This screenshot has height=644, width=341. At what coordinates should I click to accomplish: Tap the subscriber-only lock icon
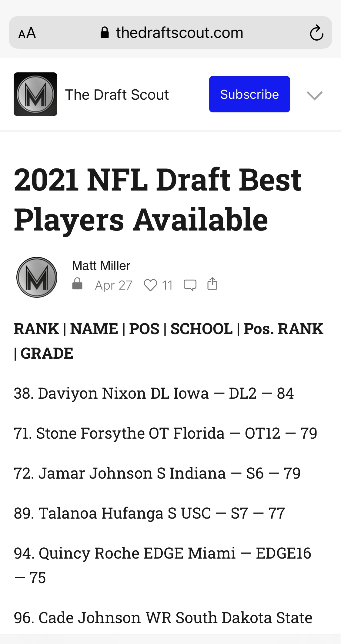77,284
